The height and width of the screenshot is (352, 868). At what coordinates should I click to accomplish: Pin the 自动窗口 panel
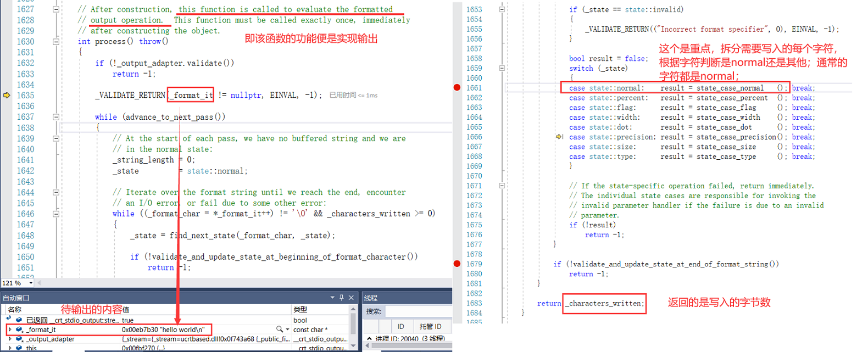pyautogui.click(x=341, y=298)
